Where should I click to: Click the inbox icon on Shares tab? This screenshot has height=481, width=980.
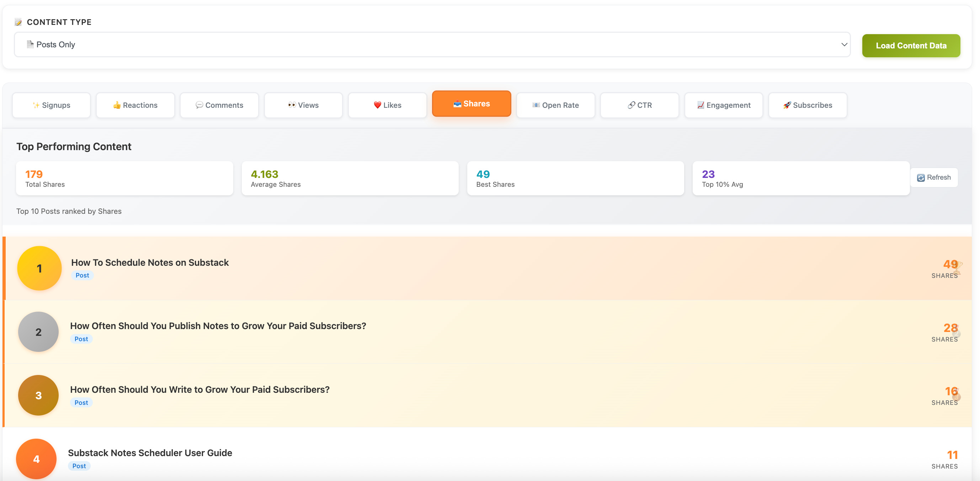click(x=457, y=104)
